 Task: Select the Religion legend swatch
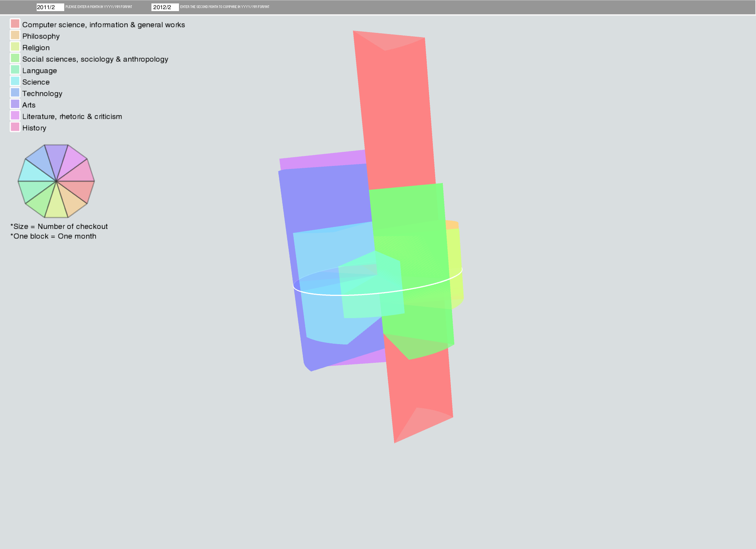(15, 47)
